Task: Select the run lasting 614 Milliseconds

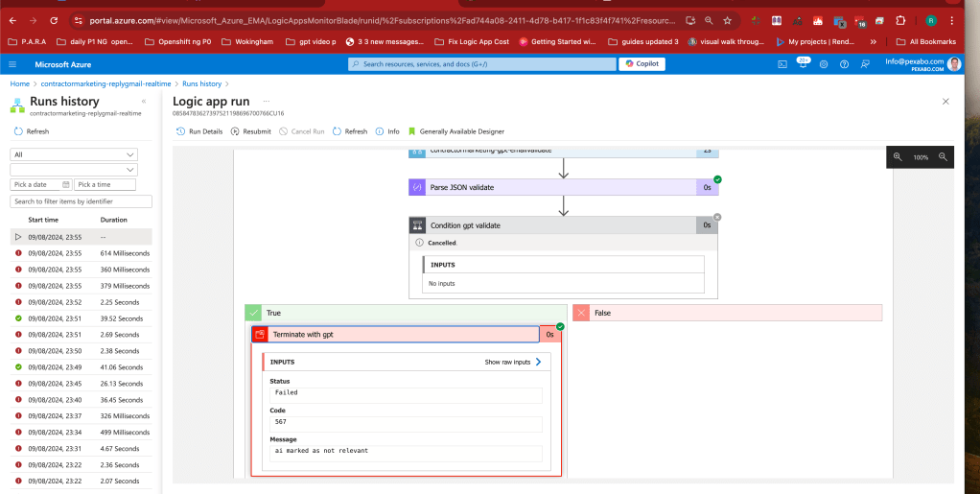Action: [82, 253]
